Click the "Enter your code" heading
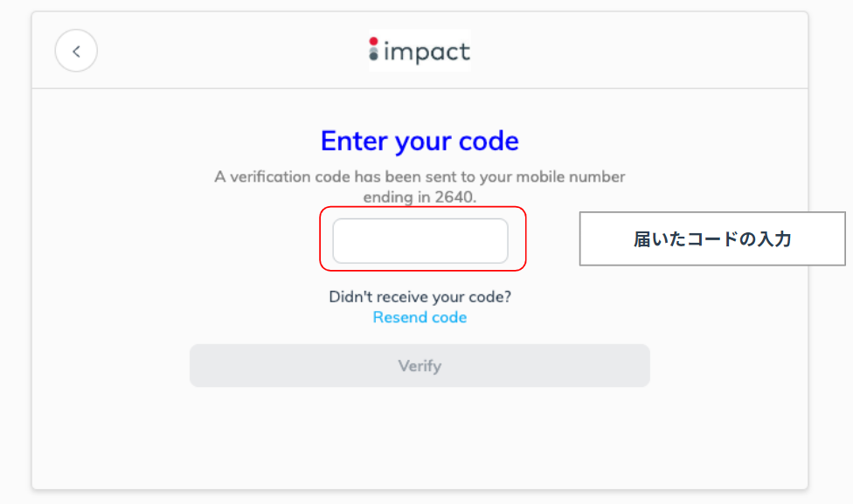The width and height of the screenshot is (853, 504). pos(420,141)
